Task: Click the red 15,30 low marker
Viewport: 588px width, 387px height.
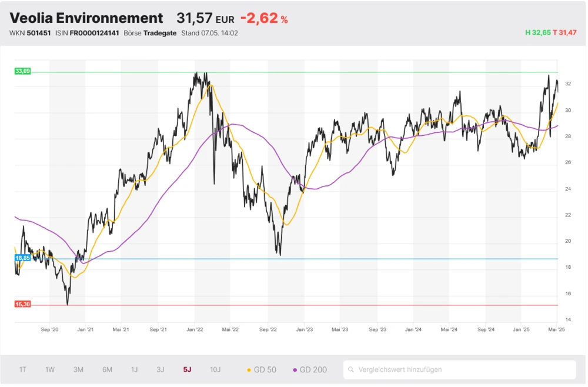Action: point(23,304)
